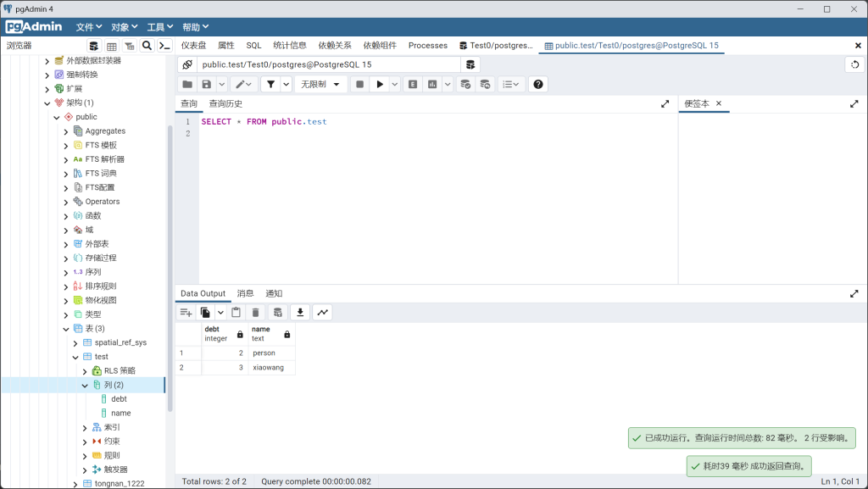Open the 无限制 row limit dropdown
This screenshot has height=489, width=868.
click(x=320, y=84)
